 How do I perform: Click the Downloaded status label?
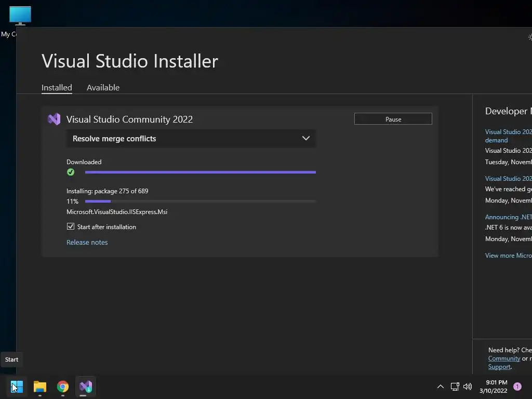pos(84,162)
